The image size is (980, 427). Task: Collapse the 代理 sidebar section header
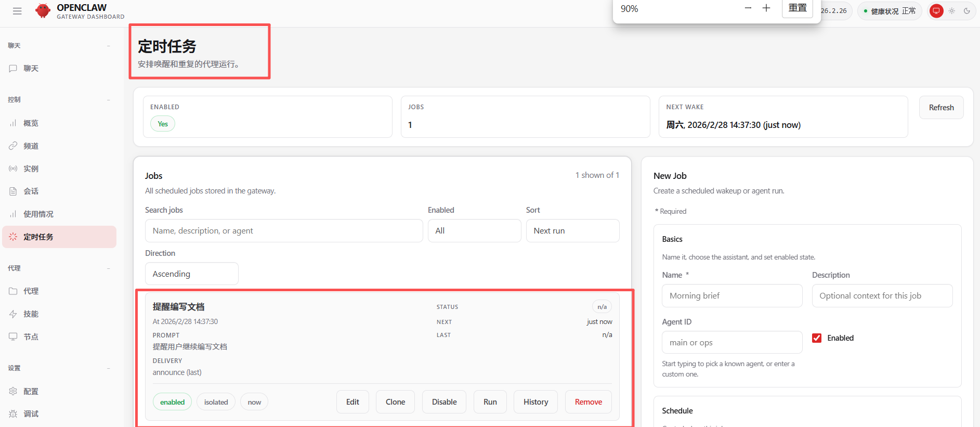[109, 268]
